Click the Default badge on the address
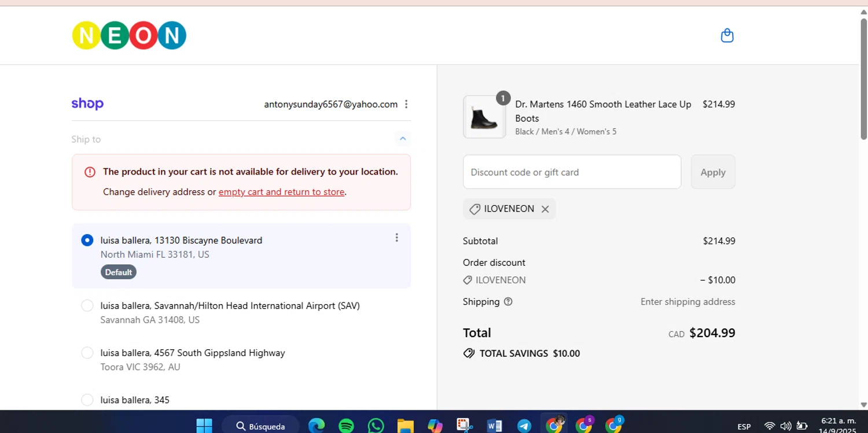Viewport: 868px width, 433px height. tap(119, 272)
